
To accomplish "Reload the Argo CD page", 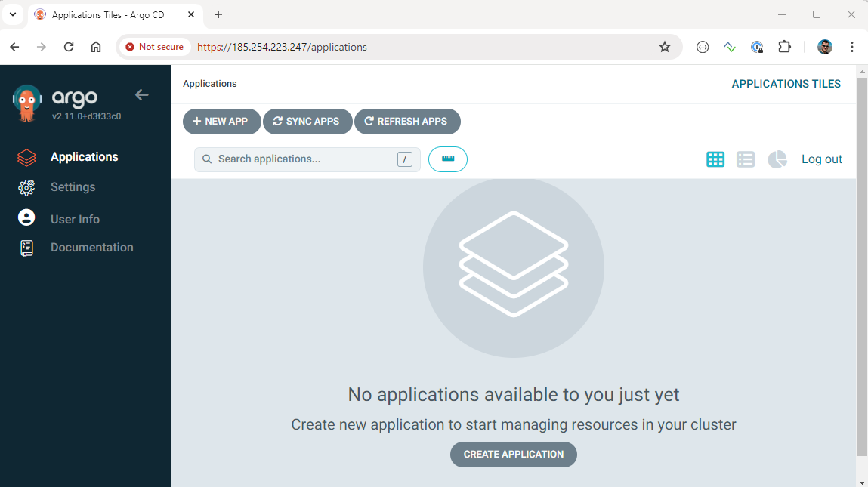I will tap(69, 47).
